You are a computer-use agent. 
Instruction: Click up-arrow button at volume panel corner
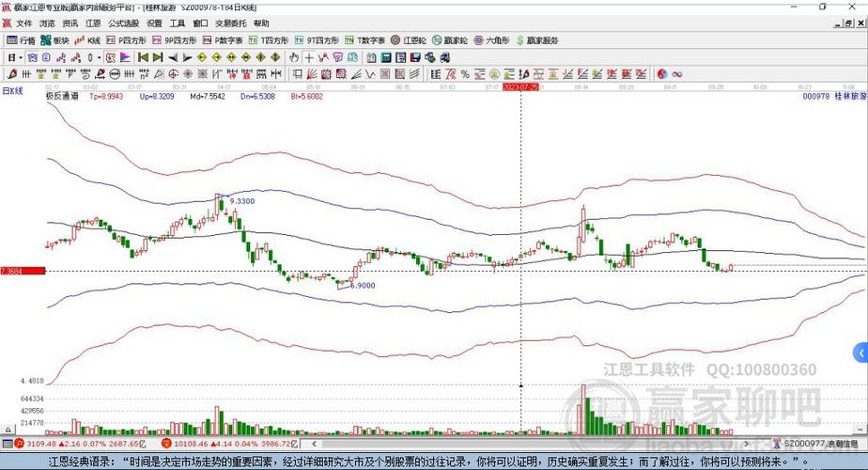point(8,429)
